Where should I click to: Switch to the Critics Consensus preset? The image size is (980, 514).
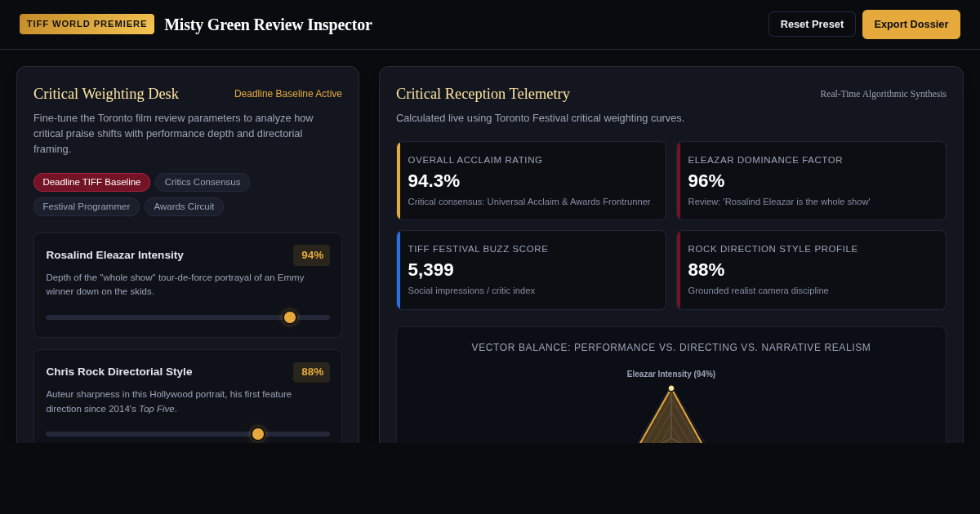point(203,182)
